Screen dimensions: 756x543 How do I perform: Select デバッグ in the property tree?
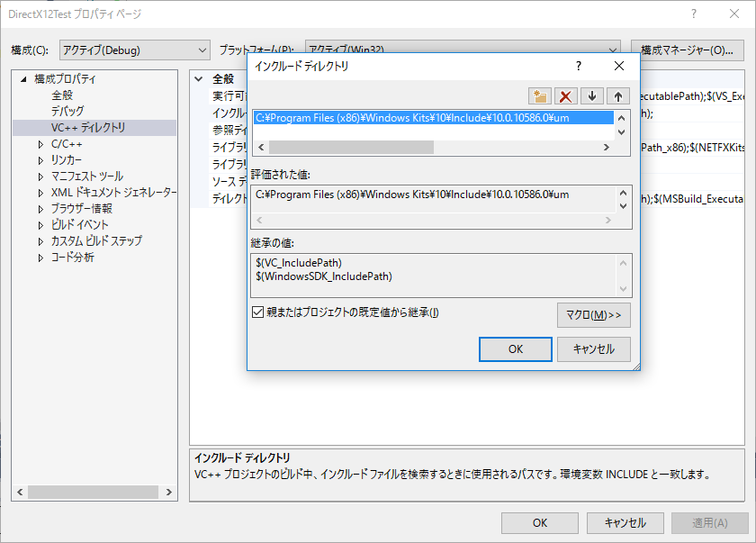pos(67,112)
